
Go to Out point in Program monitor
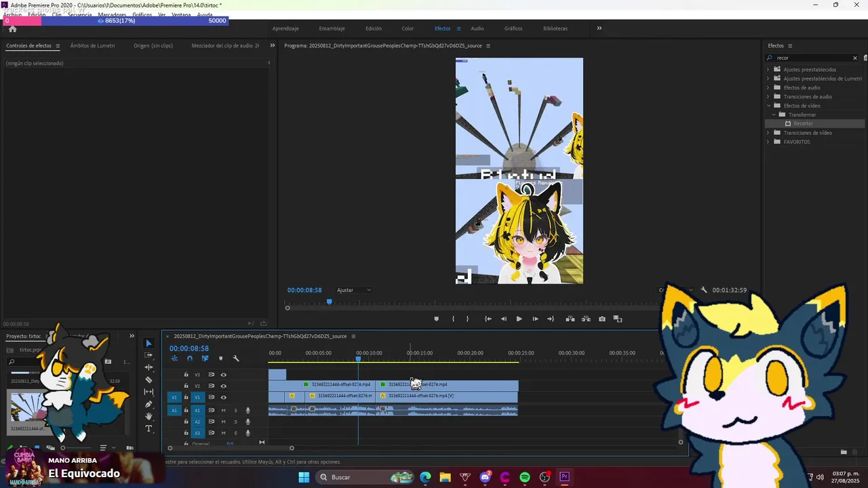(551, 319)
